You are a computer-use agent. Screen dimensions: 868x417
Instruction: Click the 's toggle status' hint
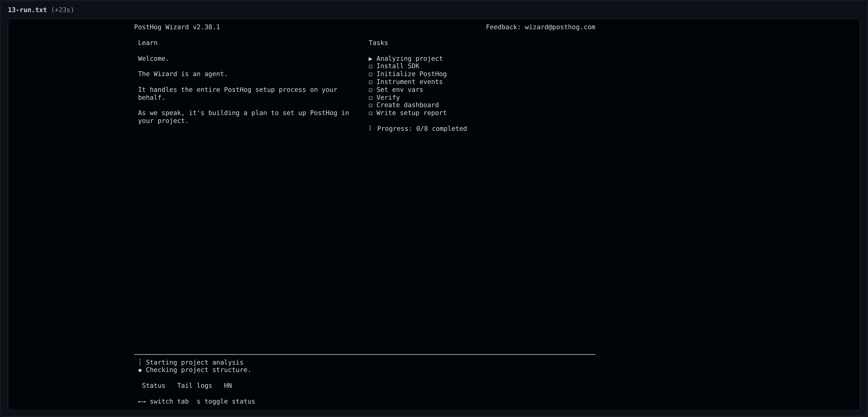[226, 401]
